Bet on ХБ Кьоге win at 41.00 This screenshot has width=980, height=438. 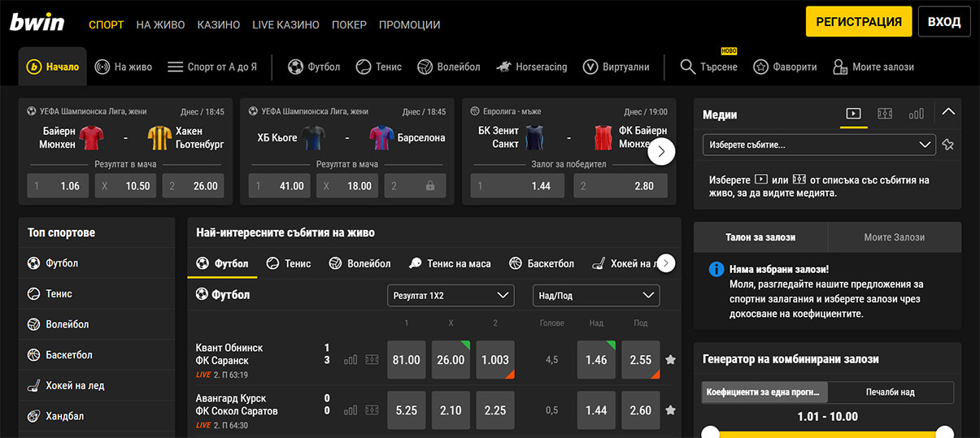[x=280, y=186]
